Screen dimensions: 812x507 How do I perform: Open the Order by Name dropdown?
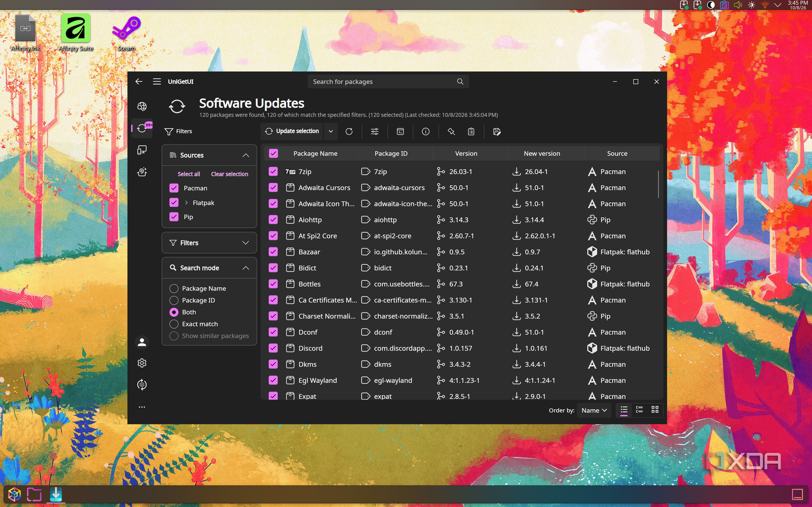594,410
